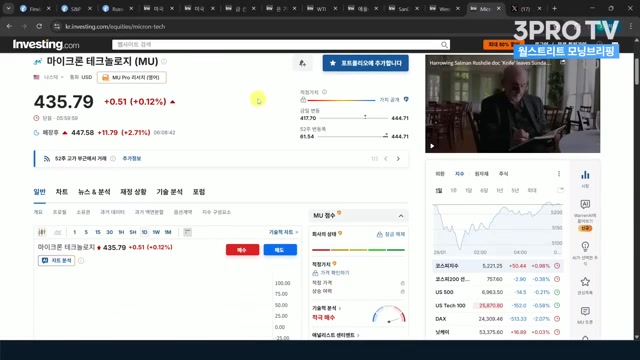Click the clock icon in the DAX row
Screen dimensions: 640x360
(x=557, y=319)
